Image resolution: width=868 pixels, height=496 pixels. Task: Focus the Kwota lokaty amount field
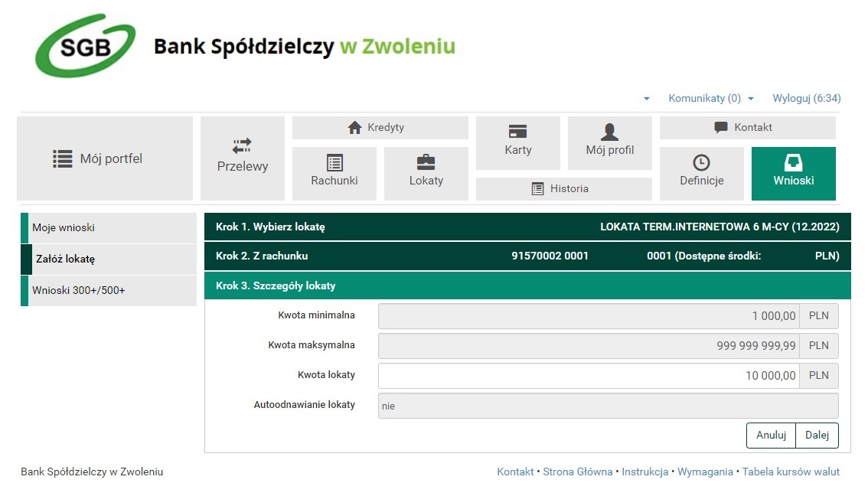tap(589, 376)
